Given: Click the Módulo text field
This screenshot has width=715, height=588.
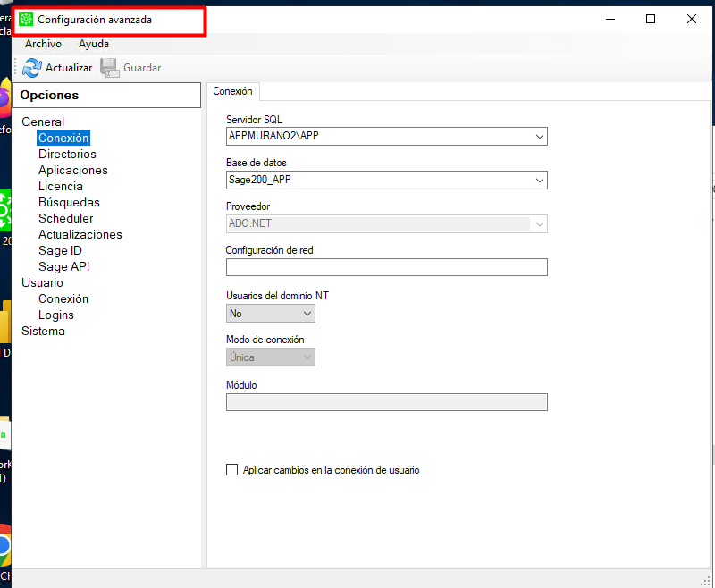Looking at the screenshot, I should 387,402.
